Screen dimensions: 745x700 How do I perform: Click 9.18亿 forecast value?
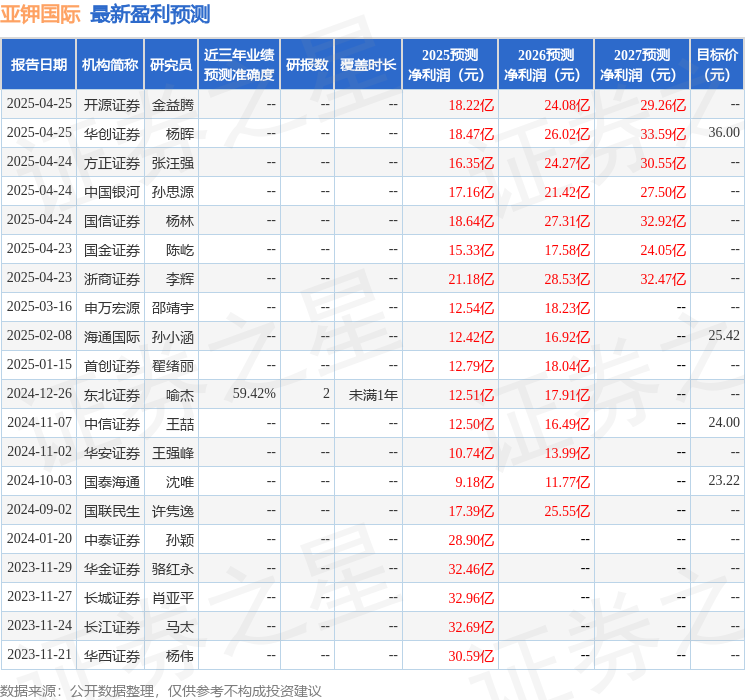[475, 481]
